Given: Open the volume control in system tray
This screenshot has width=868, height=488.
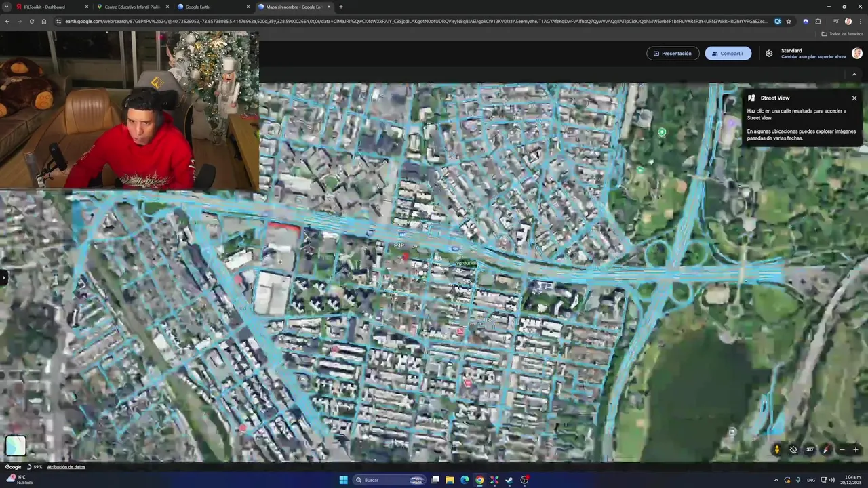Looking at the screenshot, I should pyautogui.click(x=832, y=480).
